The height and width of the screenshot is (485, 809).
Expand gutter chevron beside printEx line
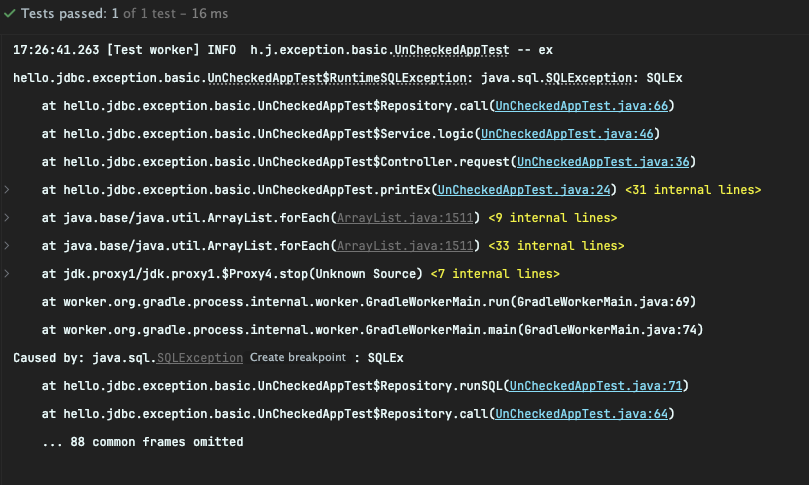[x=7, y=189]
